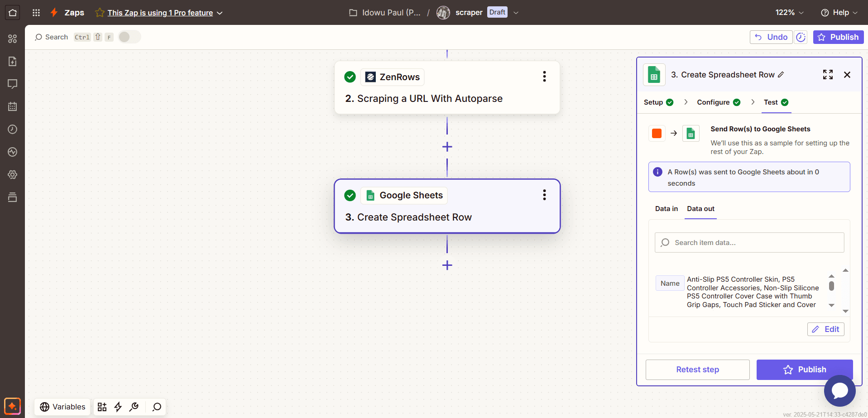Click the Search item data field
Viewport: 868px width, 418px height.
pos(749,243)
